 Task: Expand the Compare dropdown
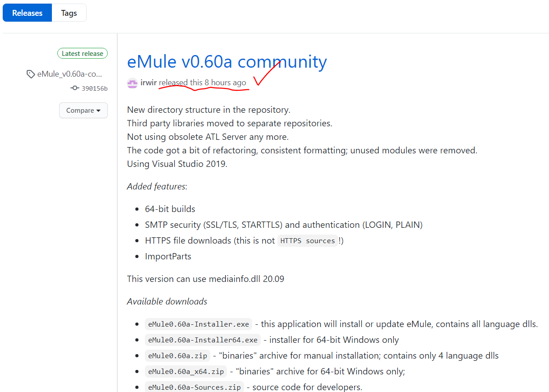point(83,111)
